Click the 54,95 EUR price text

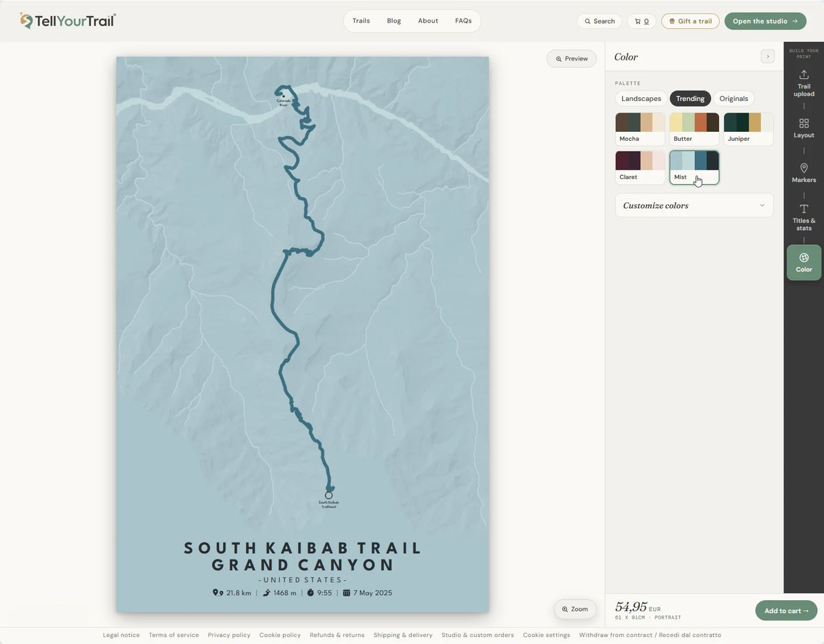(x=638, y=607)
